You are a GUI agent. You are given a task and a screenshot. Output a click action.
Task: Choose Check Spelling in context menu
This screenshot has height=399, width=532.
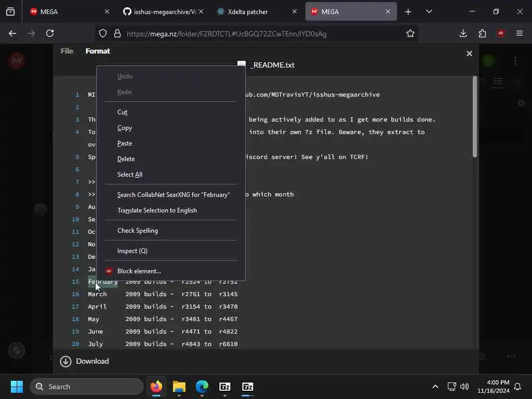pyautogui.click(x=170, y=230)
